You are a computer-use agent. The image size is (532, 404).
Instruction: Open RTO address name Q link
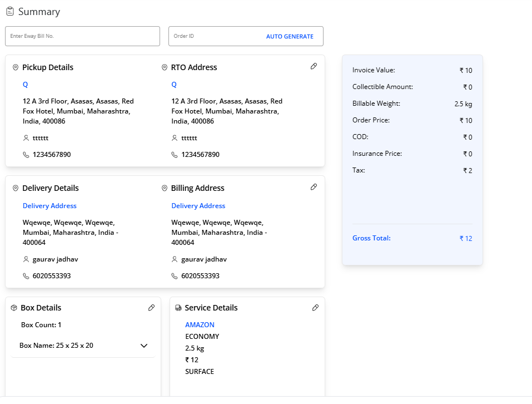click(x=173, y=85)
